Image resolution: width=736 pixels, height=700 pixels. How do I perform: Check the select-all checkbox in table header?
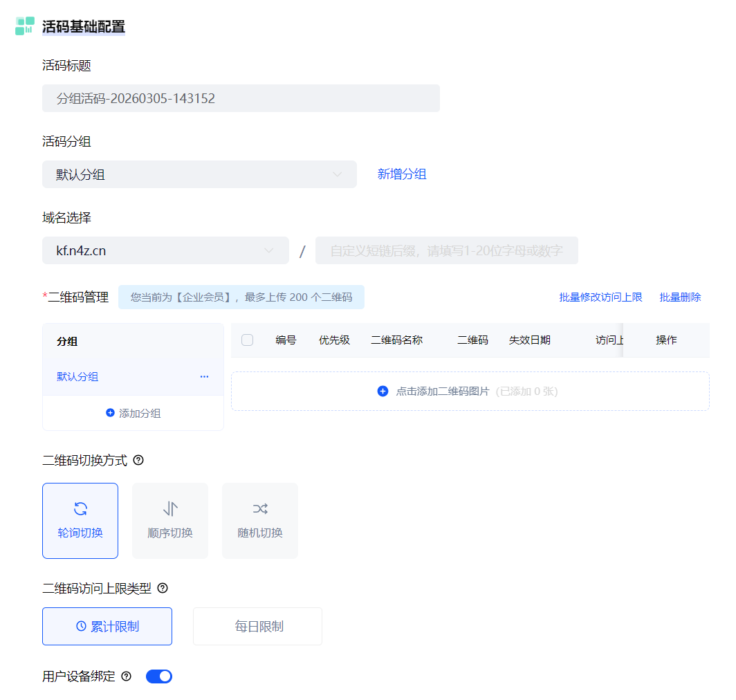(247, 340)
